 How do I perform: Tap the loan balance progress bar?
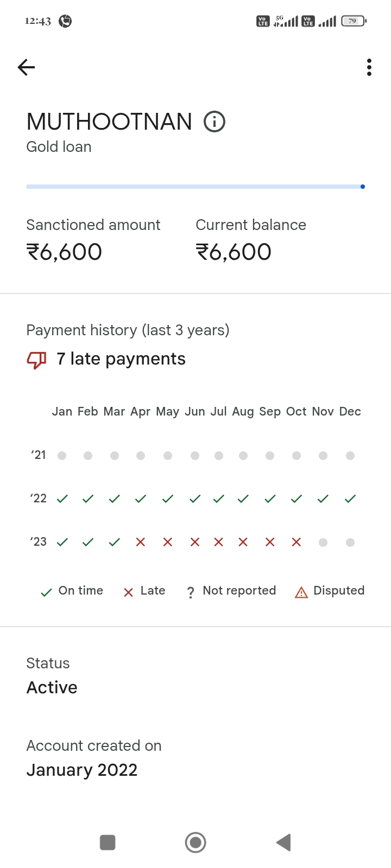pyautogui.click(x=195, y=187)
